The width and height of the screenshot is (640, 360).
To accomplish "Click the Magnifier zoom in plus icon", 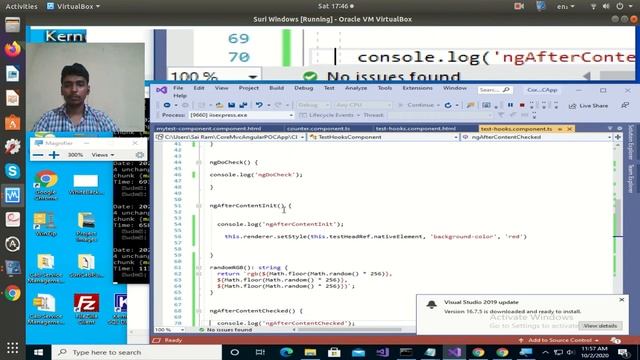I will pos(54,155).
